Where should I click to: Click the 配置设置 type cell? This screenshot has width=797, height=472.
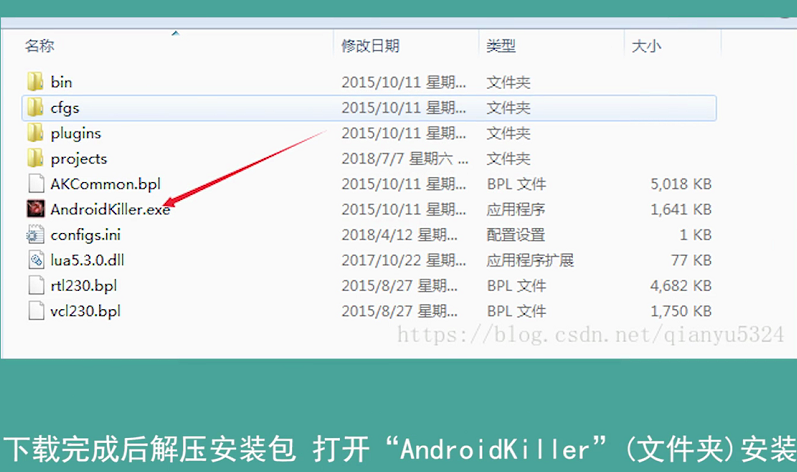[x=515, y=235]
